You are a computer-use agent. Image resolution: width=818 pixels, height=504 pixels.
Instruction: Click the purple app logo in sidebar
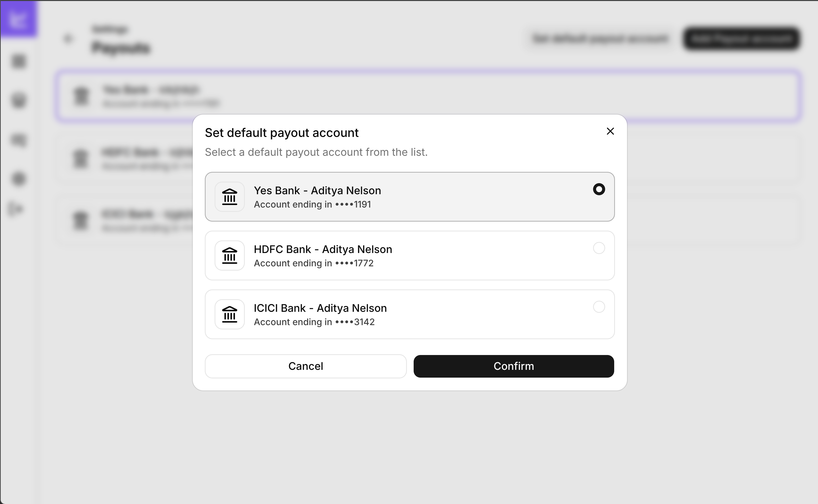(18, 19)
